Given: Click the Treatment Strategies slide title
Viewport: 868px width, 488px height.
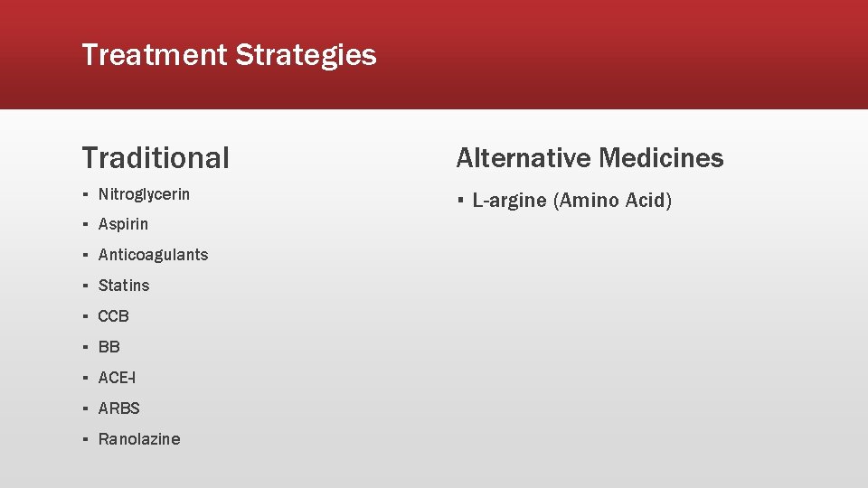Looking at the screenshot, I should 229,55.
